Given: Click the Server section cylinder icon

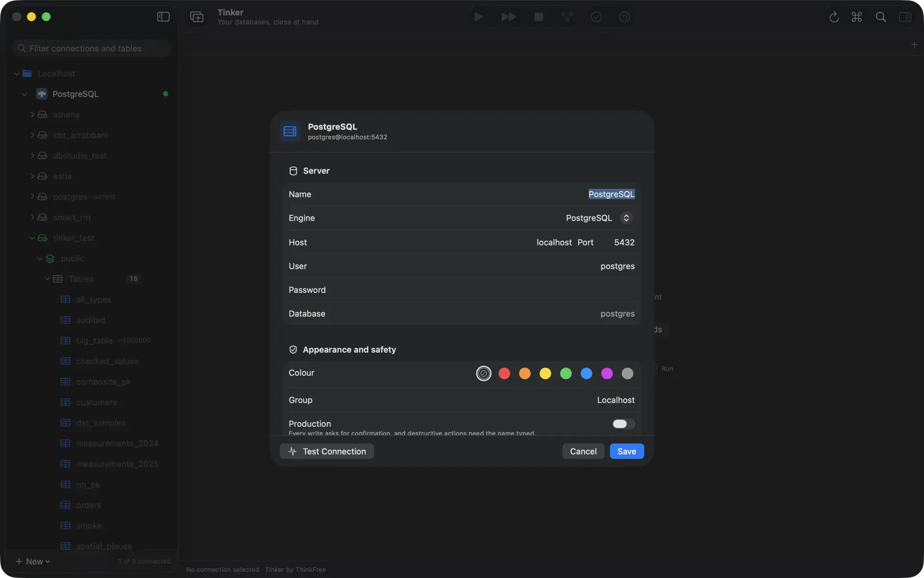Looking at the screenshot, I should click(x=293, y=171).
